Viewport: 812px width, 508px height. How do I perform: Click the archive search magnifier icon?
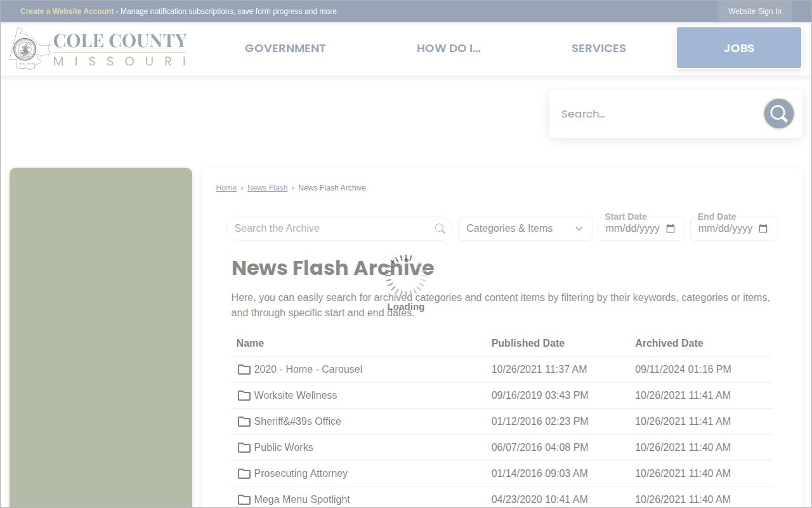pyautogui.click(x=440, y=229)
